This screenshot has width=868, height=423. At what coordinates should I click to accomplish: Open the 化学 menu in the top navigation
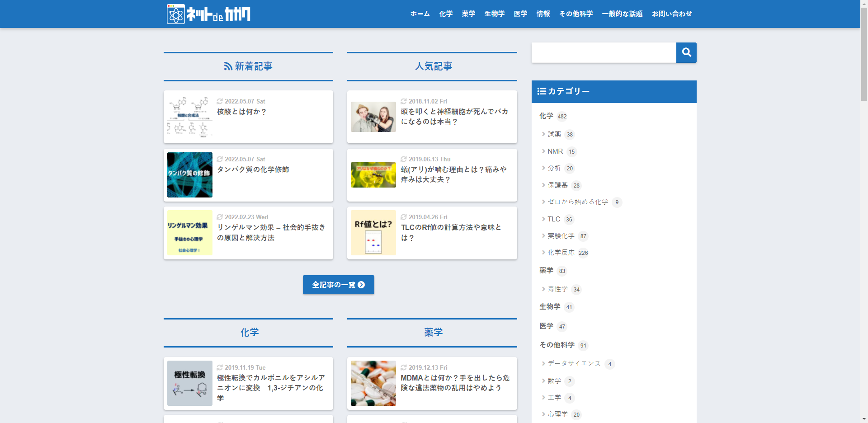coord(446,14)
